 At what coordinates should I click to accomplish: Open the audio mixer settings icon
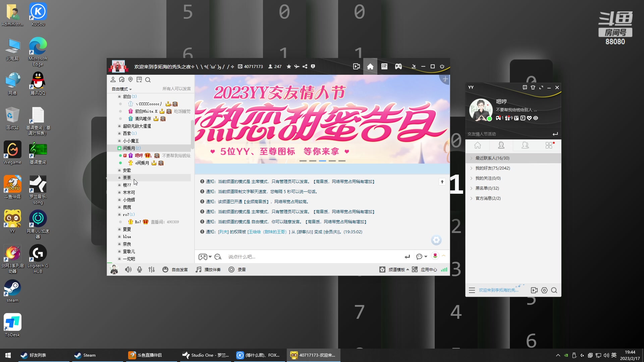tap(152, 269)
